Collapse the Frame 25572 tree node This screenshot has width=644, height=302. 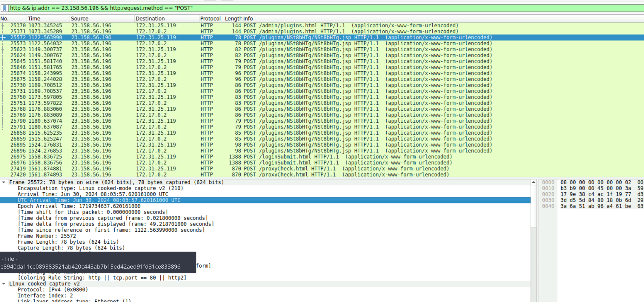point(4,182)
